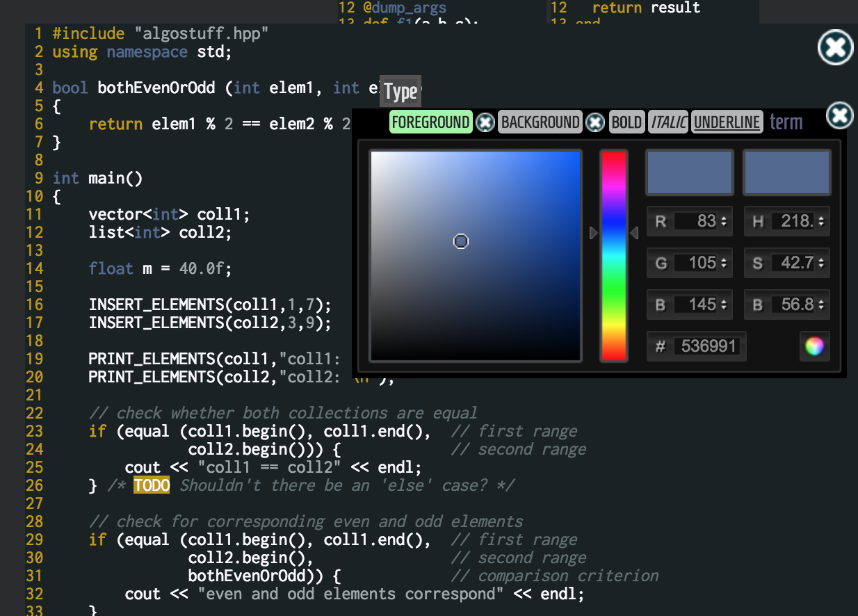Viewport: 858px width, 616px height.
Task: Switch to BACKGROUND color editing
Action: coord(540,122)
